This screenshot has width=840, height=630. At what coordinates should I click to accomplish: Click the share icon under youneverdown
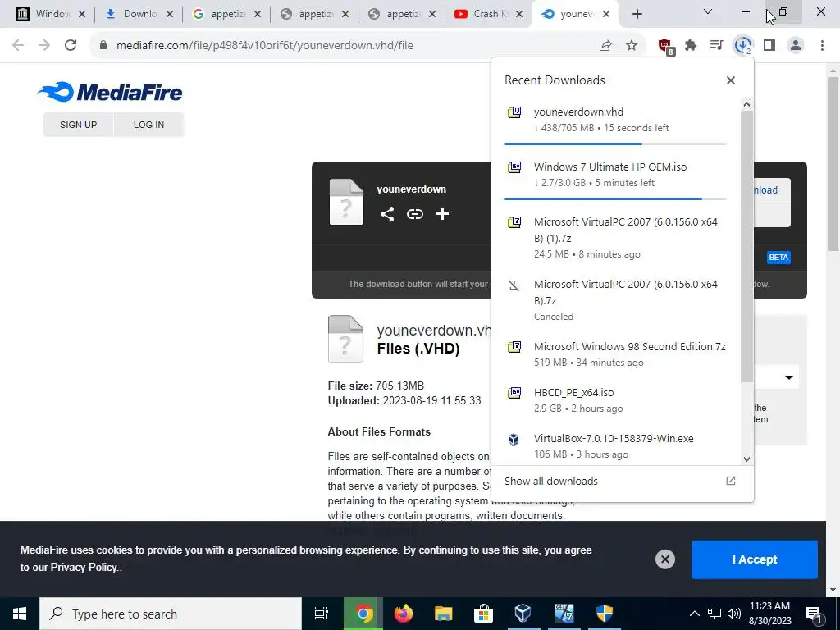387,214
